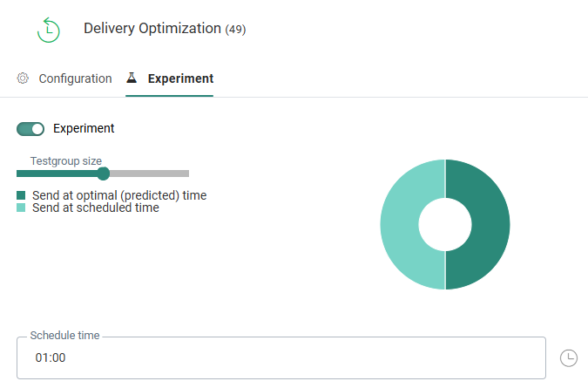Click the dark green legend square

point(22,195)
